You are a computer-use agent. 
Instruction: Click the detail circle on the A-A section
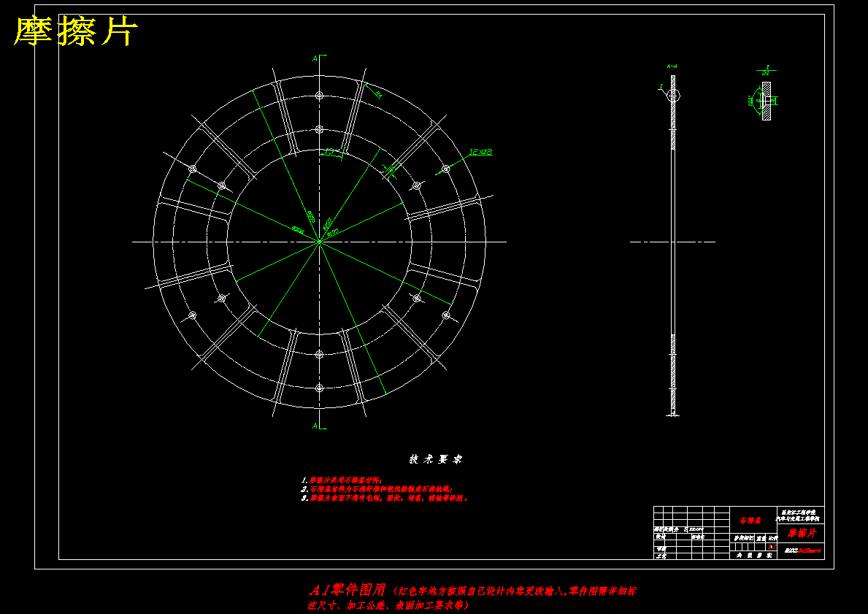click(x=673, y=95)
